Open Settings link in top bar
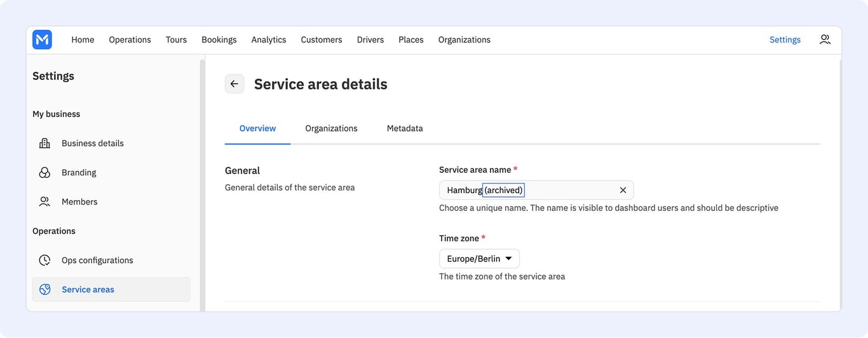868x338 pixels. click(x=785, y=39)
